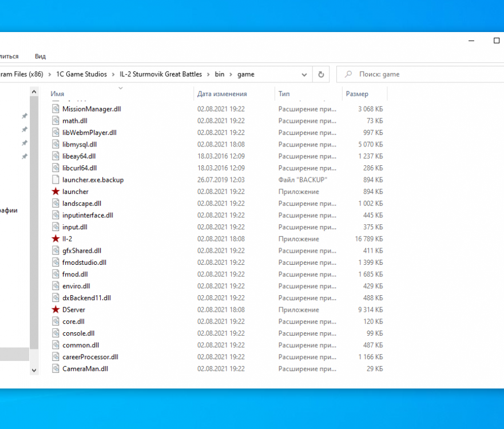504x429 pixels.
Task: Expand chevron after Program Files (x86)
Action: click(x=50, y=74)
